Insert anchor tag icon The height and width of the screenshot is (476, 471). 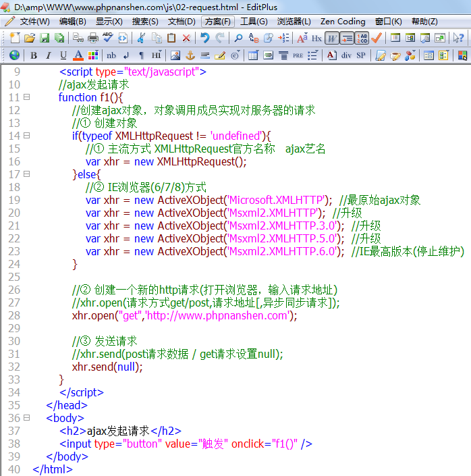[190, 55]
